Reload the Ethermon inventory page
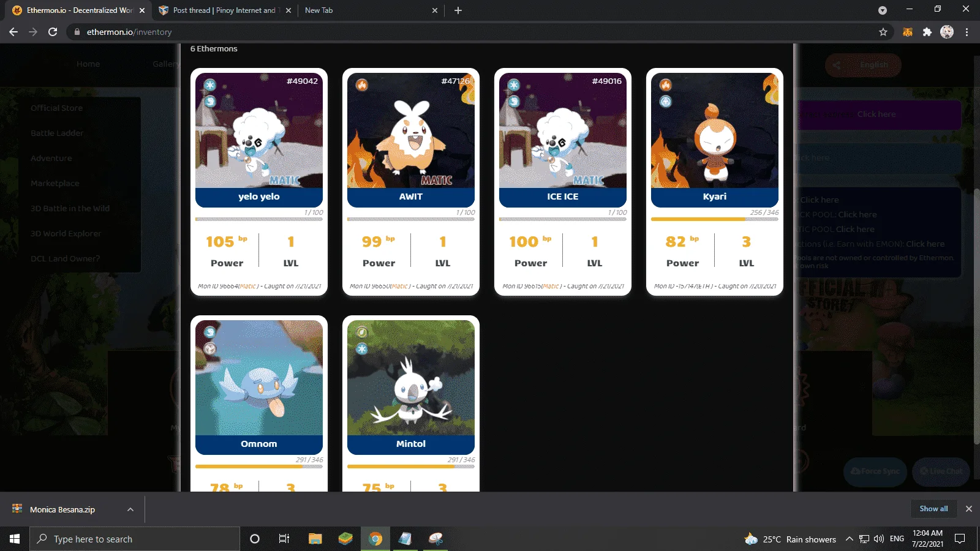 (x=53, y=32)
